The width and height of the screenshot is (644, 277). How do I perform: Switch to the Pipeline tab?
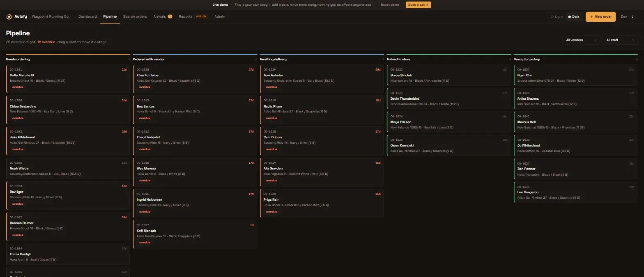[x=110, y=17]
